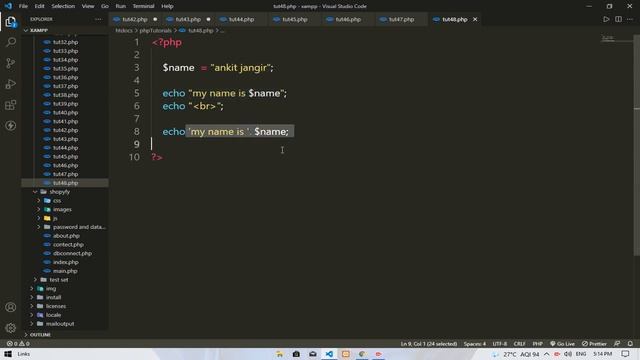The image size is (640, 360).
Task: Click the Mail icon in taskbar
Action: 313,354
